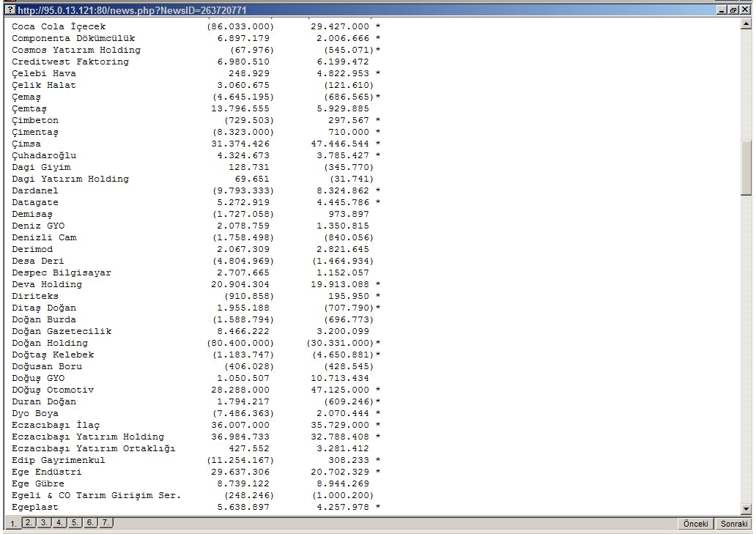
Task: Restore down the news window
Action: [x=733, y=10]
